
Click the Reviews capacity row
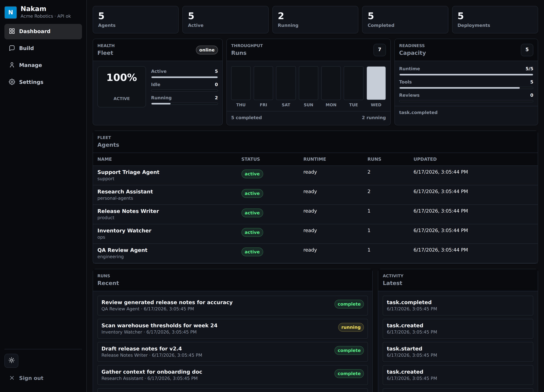466,98
